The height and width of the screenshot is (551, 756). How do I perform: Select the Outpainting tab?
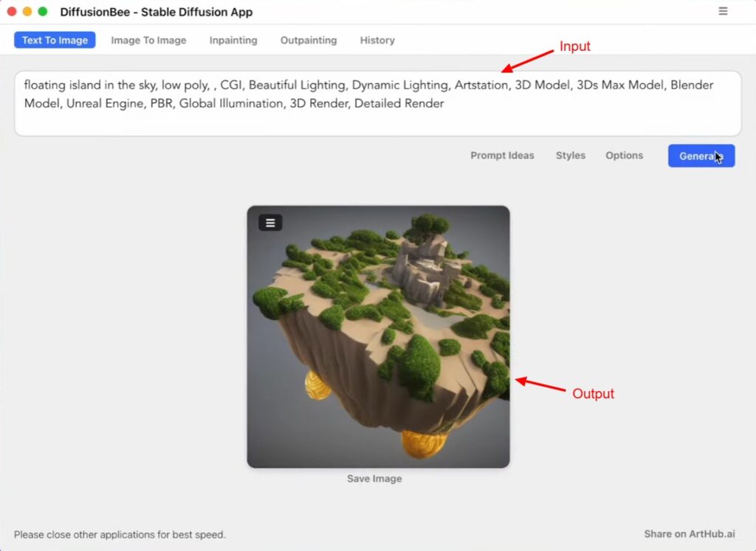[x=309, y=41]
